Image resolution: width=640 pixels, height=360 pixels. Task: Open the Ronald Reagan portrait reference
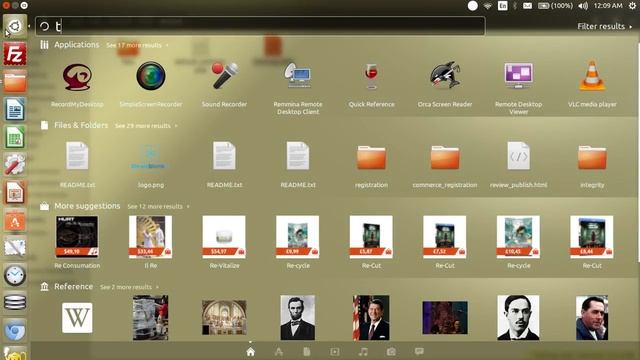[371, 318]
